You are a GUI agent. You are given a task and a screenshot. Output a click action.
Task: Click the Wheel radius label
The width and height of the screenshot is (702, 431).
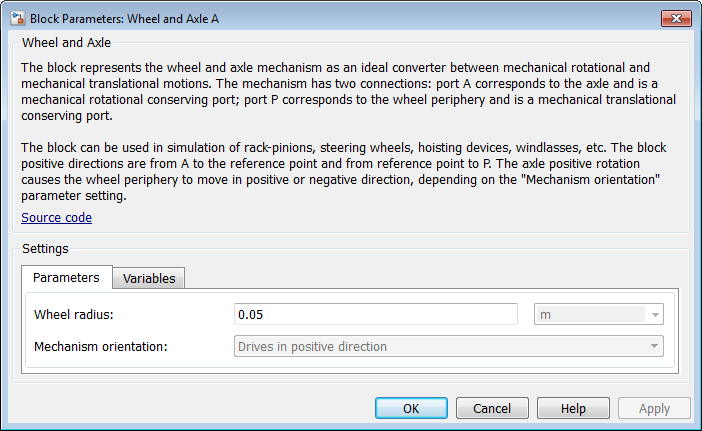tap(74, 315)
